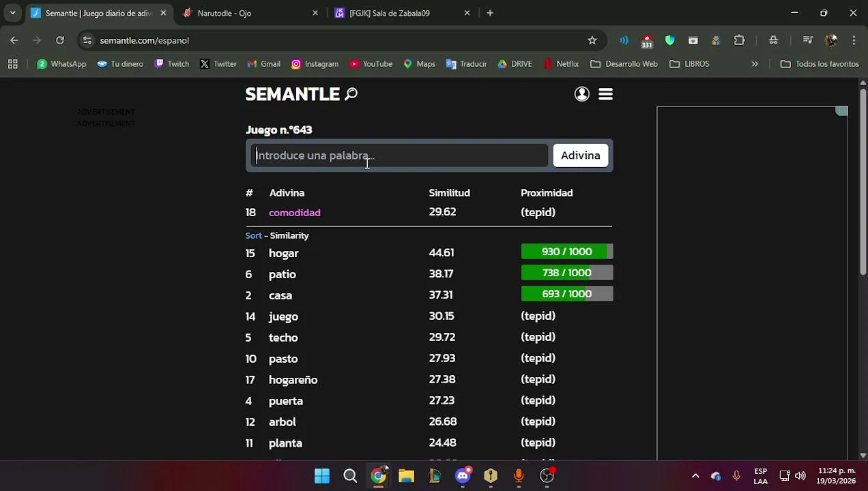The width and height of the screenshot is (868, 491).
Task: Bookmark this page with the star
Action: 592,40
